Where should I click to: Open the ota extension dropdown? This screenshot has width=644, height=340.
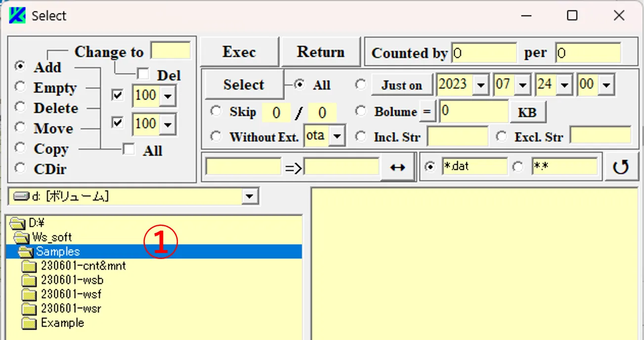point(337,136)
